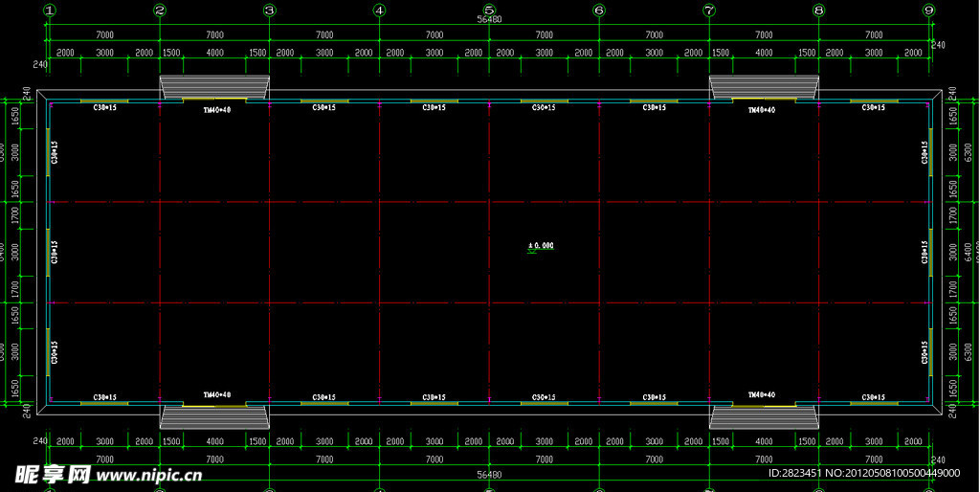
Task: Select the top-right entrance steps symbol
Action: coord(764,87)
